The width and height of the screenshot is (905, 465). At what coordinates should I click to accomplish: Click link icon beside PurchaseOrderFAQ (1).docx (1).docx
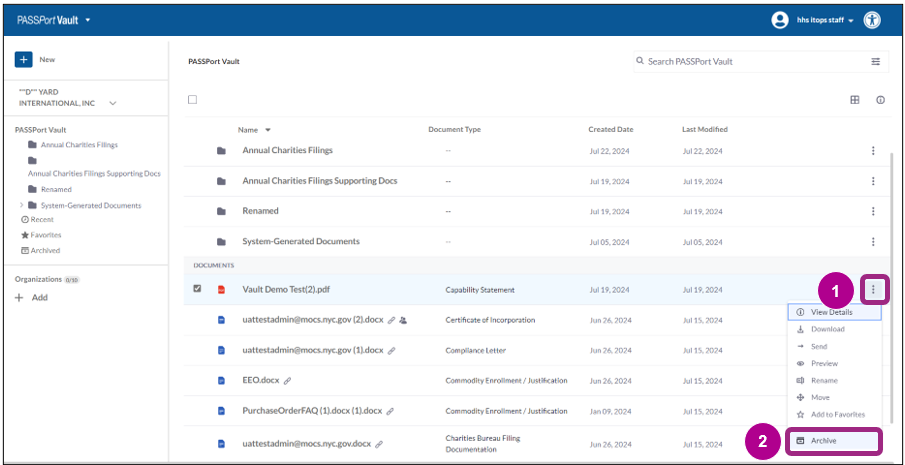390,411
